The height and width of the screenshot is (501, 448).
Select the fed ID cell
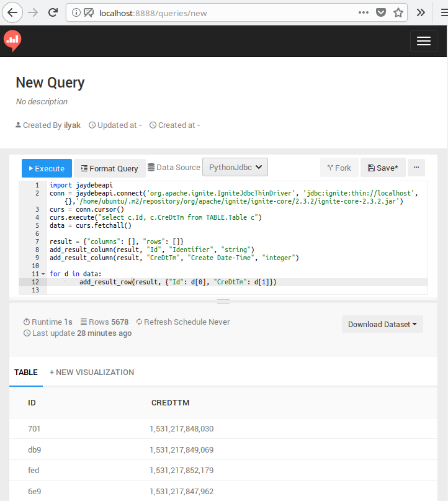tap(34, 471)
